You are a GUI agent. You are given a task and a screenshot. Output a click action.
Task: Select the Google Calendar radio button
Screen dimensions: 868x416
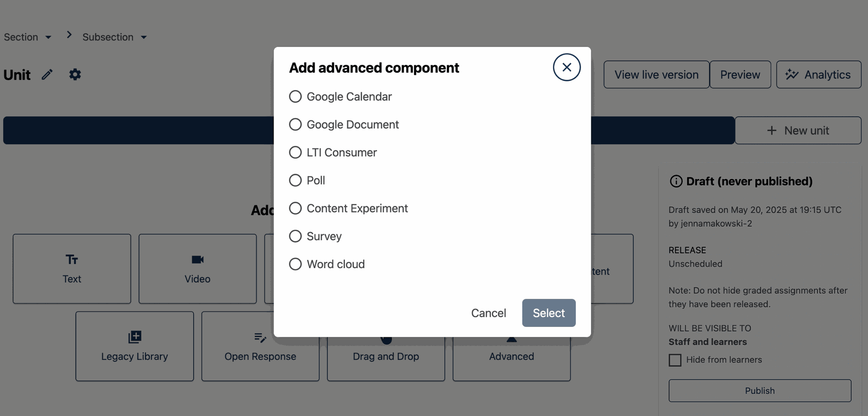coord(295,97)
